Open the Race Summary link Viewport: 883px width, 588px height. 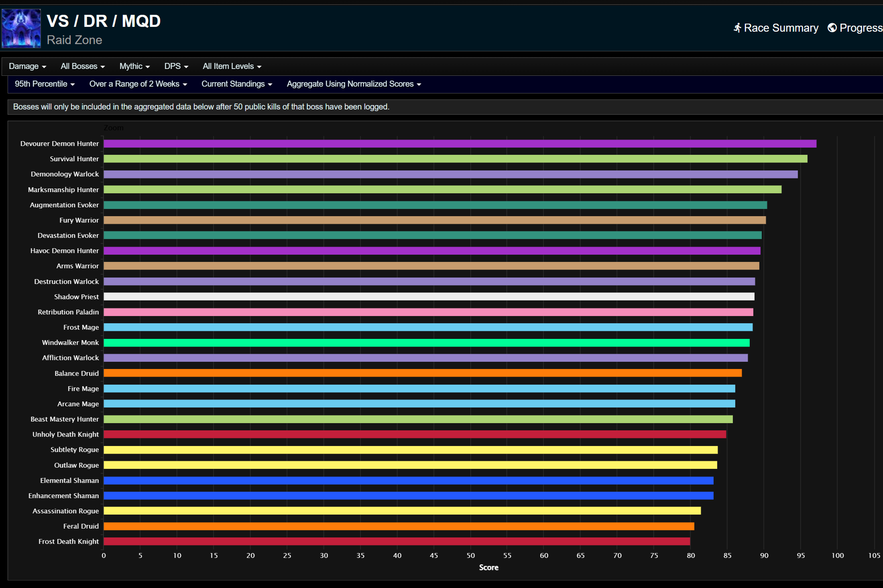pos(781,28)
